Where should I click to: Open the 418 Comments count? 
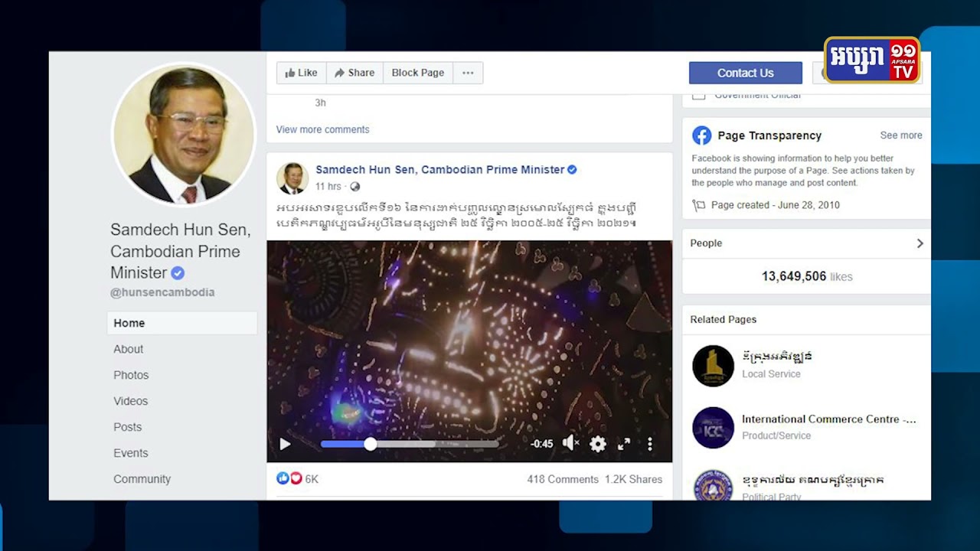click(x=563, y=479)
